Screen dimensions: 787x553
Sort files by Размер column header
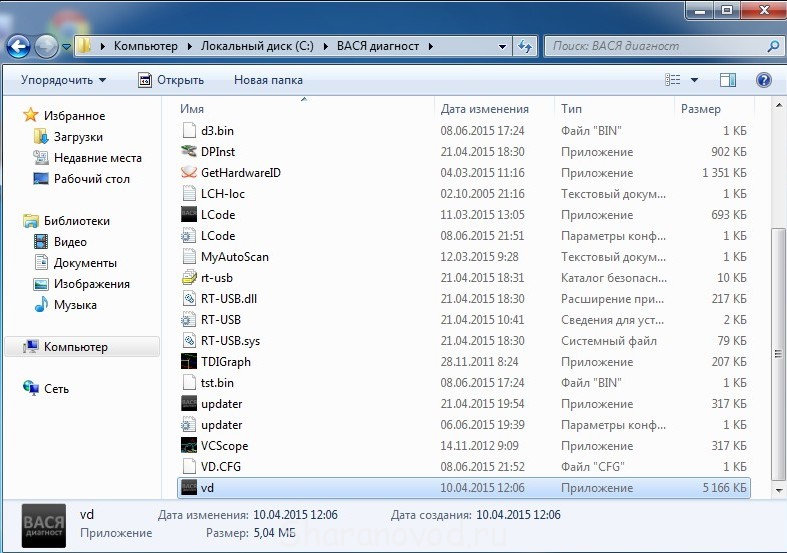(x=700, y=108)
